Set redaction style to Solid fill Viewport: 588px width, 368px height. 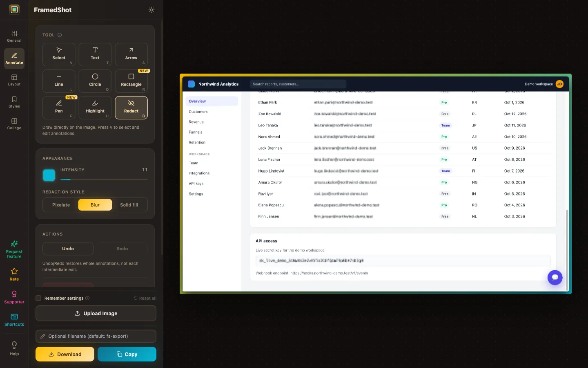tap(129, 205)
